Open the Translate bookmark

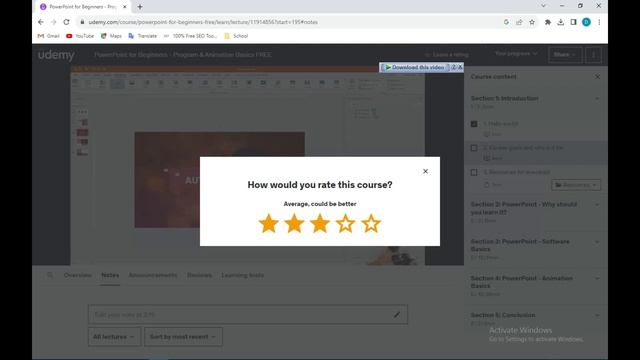[x=142, y=36]
